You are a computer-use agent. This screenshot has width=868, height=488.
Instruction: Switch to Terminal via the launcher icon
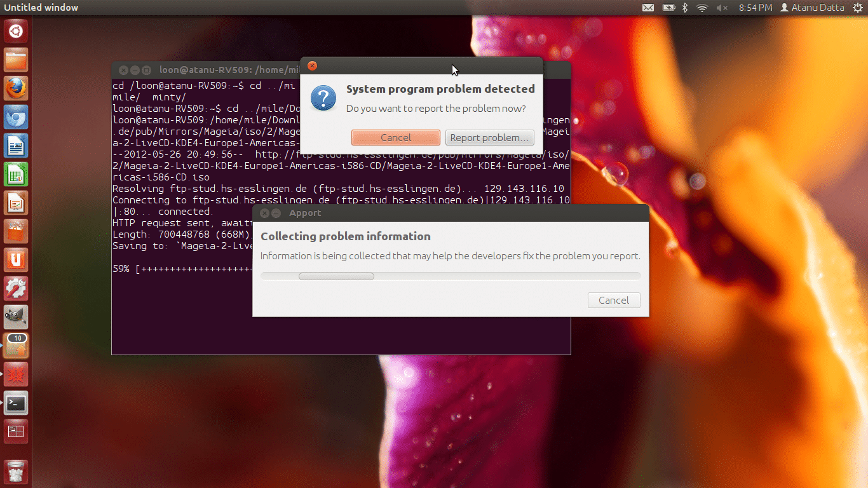[16, 403]
